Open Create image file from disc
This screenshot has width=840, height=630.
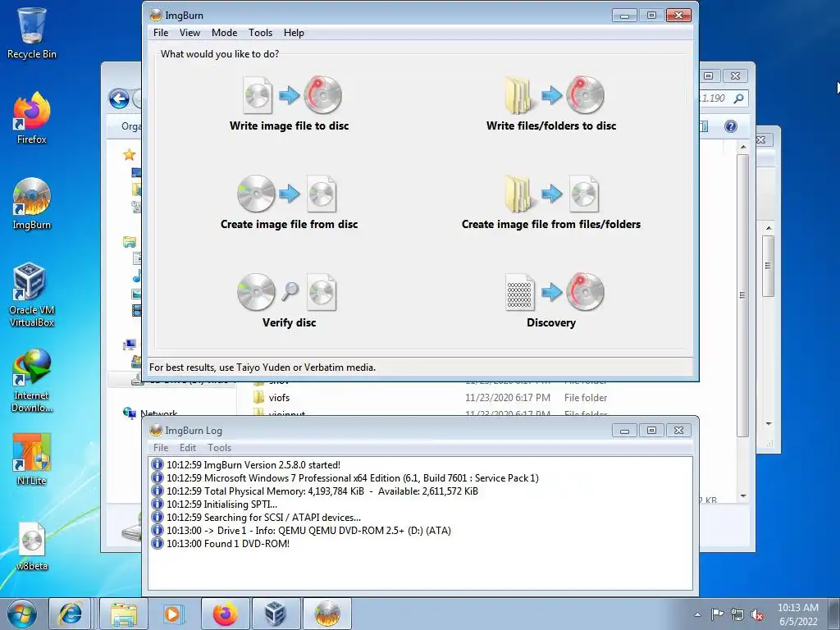[290, 202]
